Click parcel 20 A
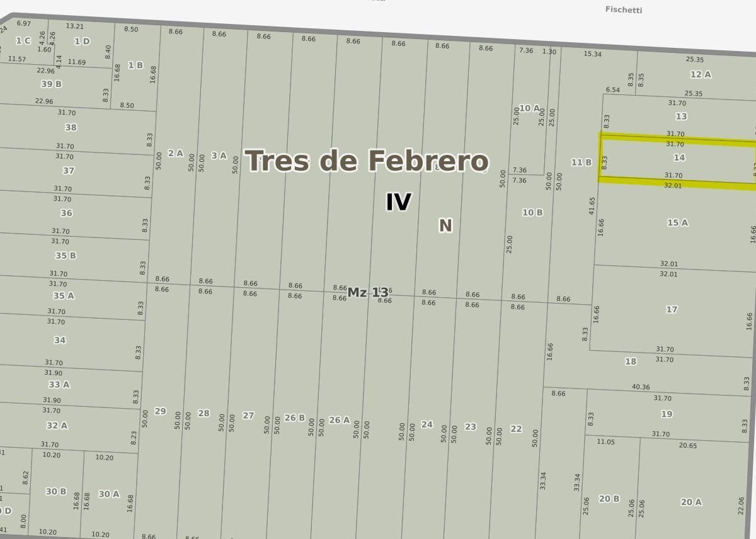This screenshot has width=756, height=539. pyautogui.click(x=691, y=502)
